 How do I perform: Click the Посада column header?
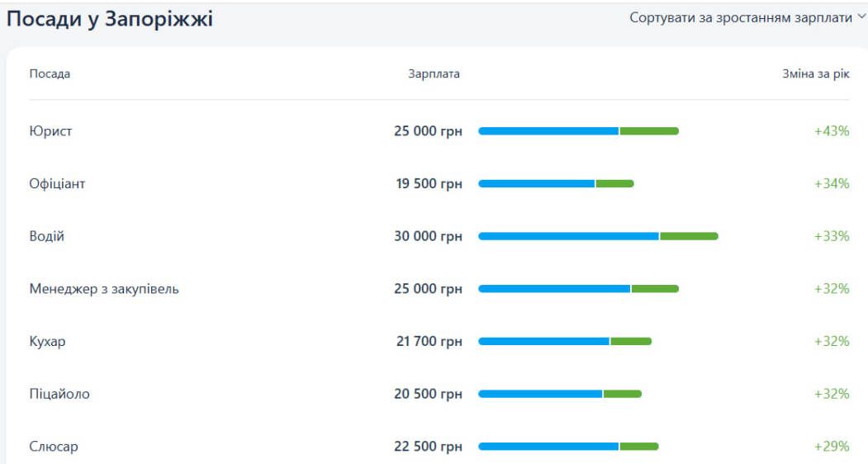tap(50, 73)
